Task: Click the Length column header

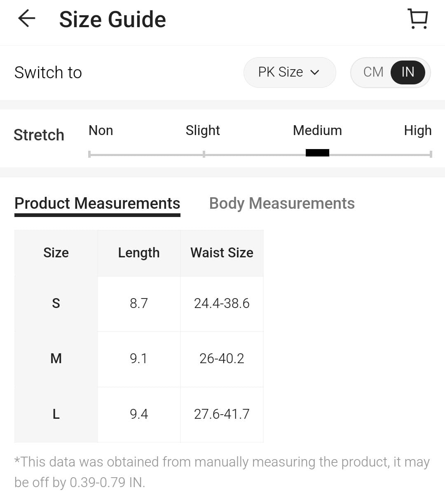Action: (139, 253)
